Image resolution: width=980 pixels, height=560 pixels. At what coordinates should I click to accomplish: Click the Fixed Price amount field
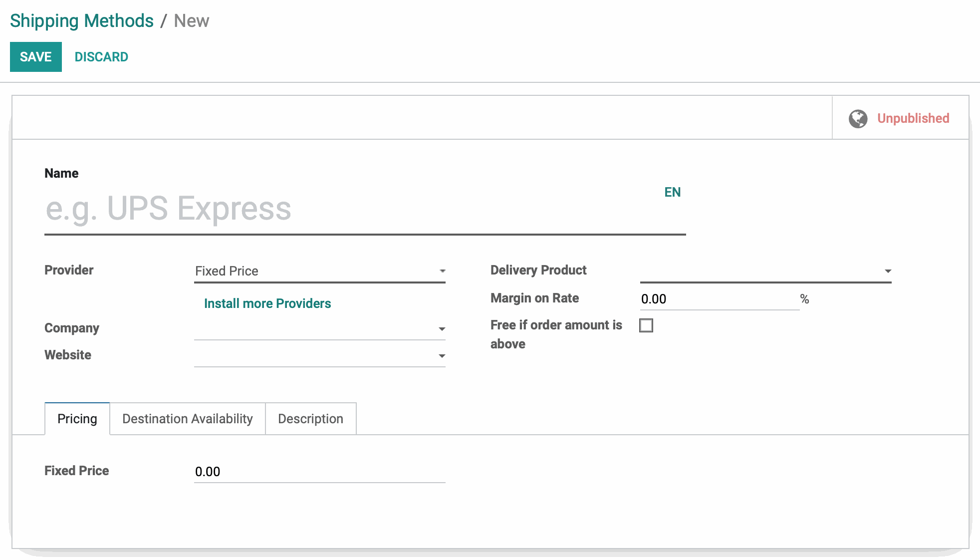pyautogui.click(x=319, y=472)
